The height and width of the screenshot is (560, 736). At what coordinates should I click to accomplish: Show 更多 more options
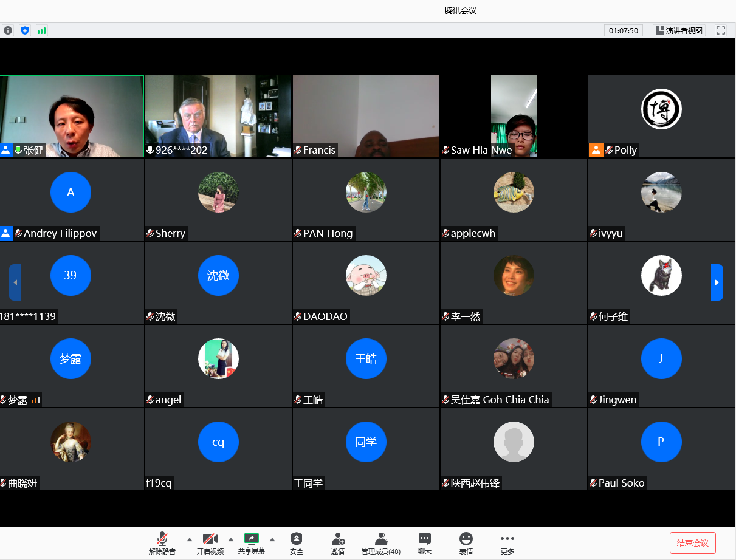(507, 543)
